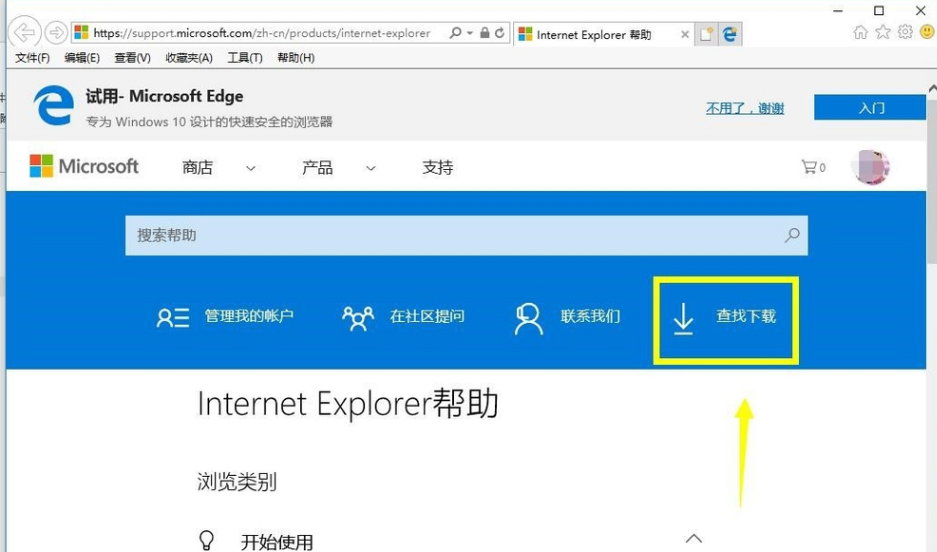The width and height of the screenshot is (937, 552).
Task: Click the 搜索帮助 search field
Action: click(450, 236)
